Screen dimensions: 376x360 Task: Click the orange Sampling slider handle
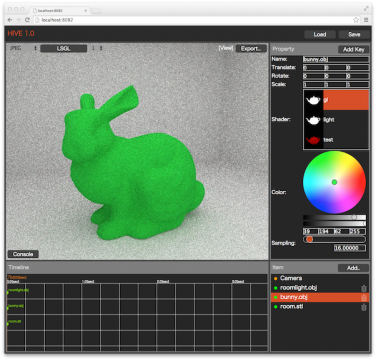pyautogui.click(x=310, y=239)
